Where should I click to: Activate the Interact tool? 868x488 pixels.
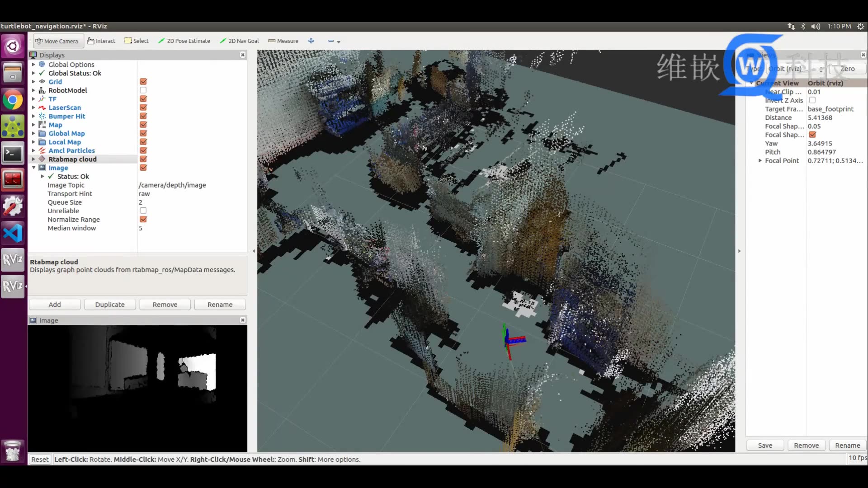coord(101,41)
